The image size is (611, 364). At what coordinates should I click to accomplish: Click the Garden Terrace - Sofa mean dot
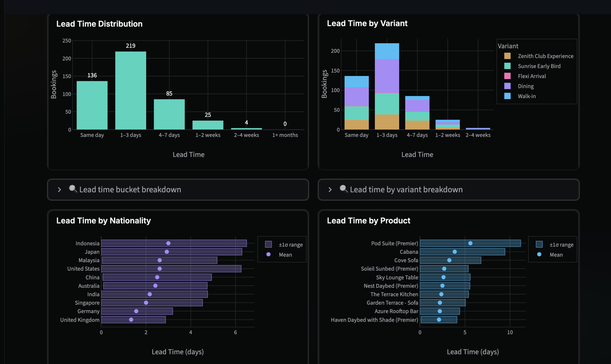pos(440,303)
